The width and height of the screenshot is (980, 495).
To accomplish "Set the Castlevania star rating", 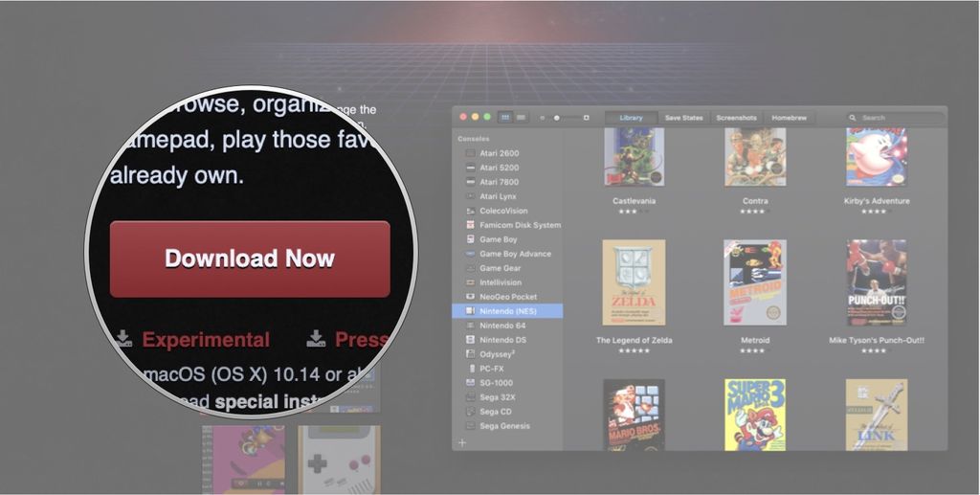I will tap(634, 212).
